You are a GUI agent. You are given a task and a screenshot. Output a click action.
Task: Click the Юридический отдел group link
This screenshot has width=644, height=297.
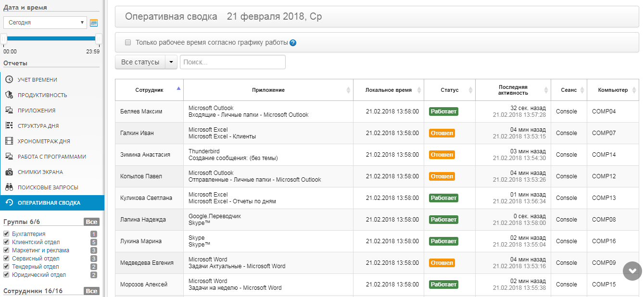coord(39,275)
